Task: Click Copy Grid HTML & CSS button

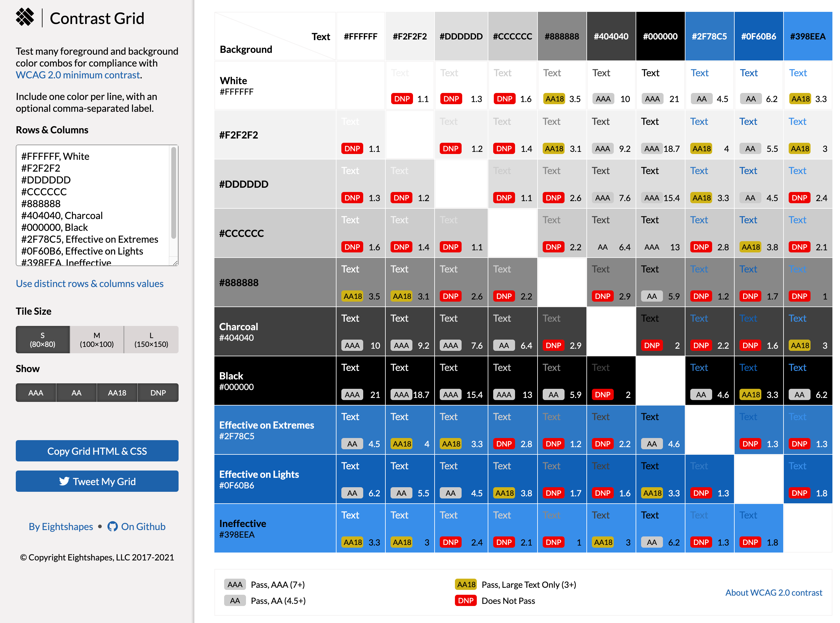Action: coord(97,451)
